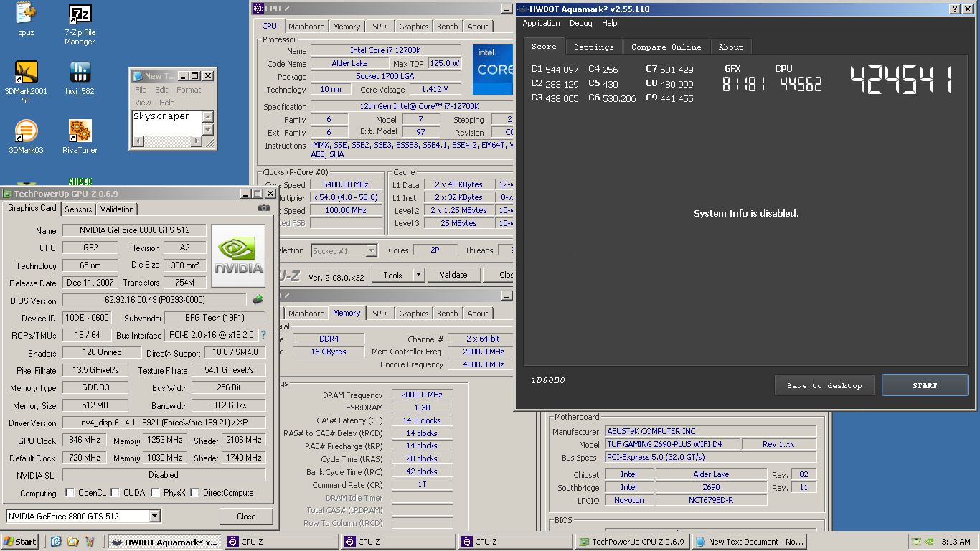980x551 pixels.
Task: Click the GPU Clock value 846 MHz
Action: tap(84, 440)
